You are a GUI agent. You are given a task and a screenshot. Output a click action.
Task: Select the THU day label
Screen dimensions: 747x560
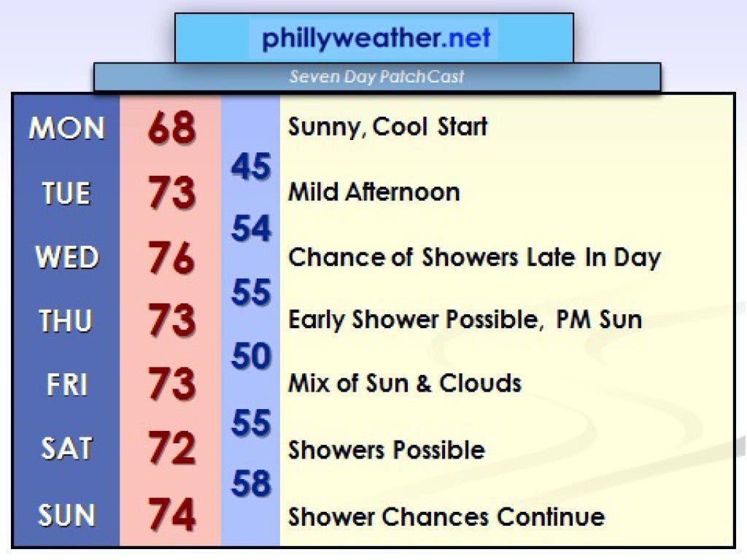[x=66, y=321]
